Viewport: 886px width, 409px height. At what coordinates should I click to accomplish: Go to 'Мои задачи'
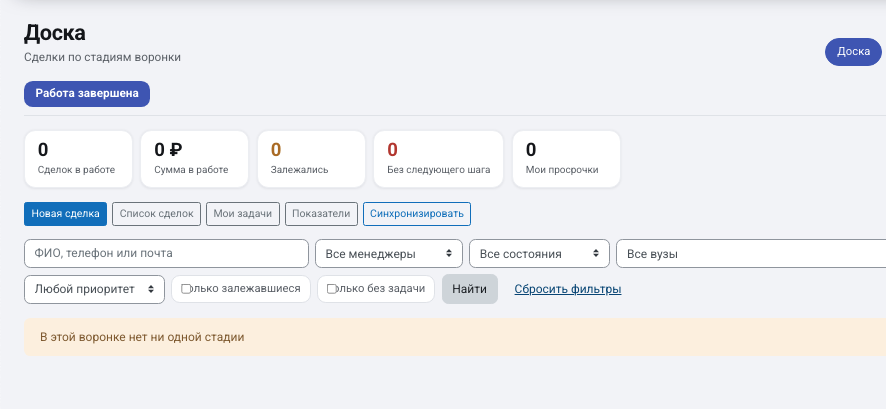(x=243, y=214)
